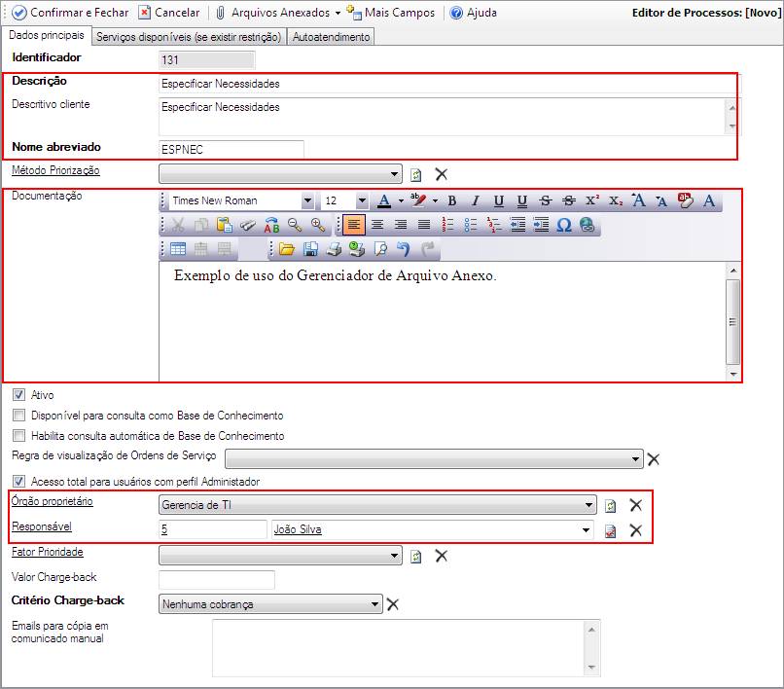Increase font size with grow A
This screenshot has width=784, height=689.
click(x=638, y=200)
